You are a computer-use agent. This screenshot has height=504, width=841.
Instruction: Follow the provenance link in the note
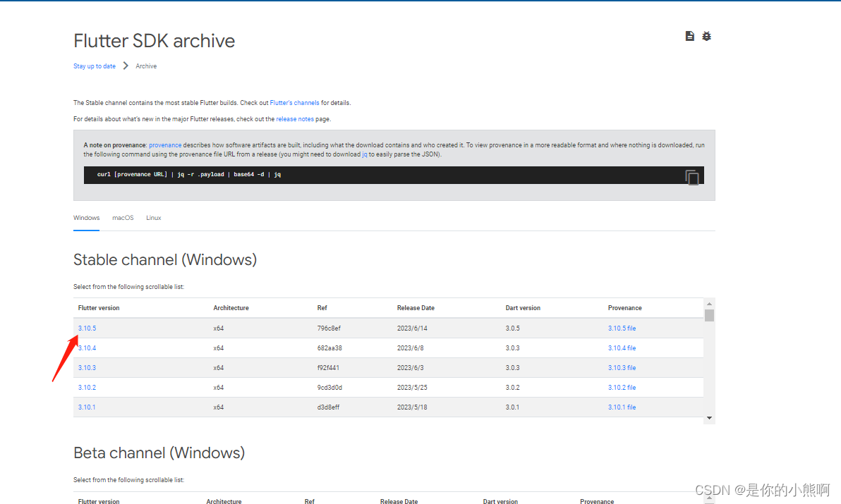pos(165,145)
